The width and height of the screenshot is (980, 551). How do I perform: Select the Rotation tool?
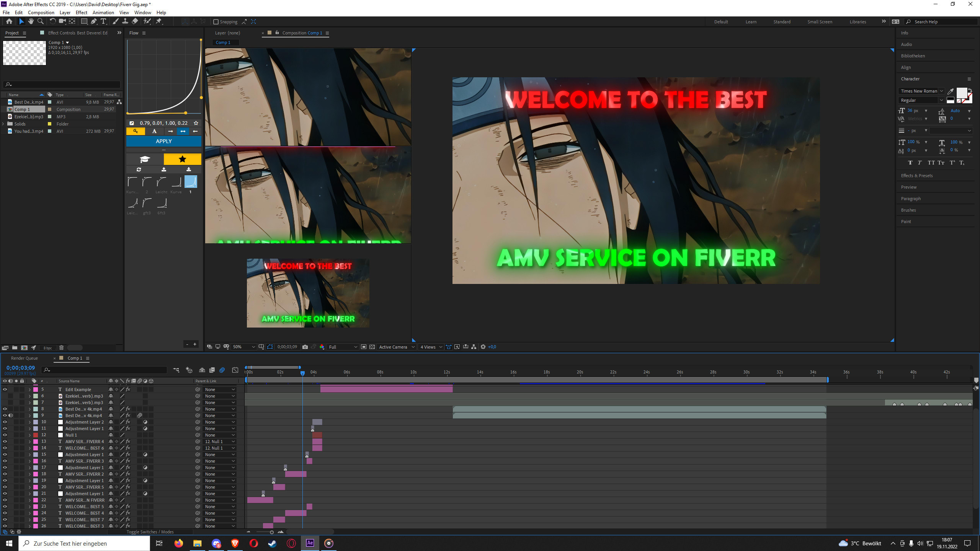click(x=52, y=21)
